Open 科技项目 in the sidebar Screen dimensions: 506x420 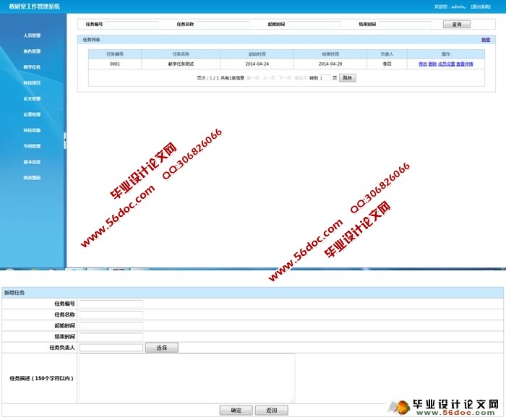[32, 83]
